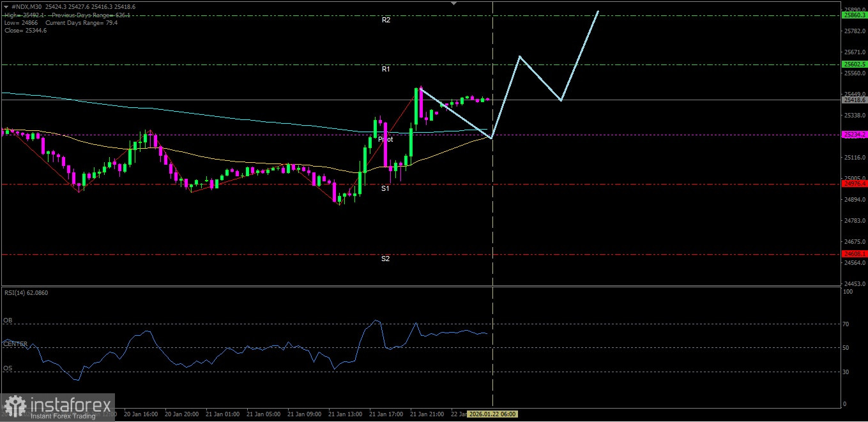Click the red 24608.1 price tag
Viewport: 868px width, 422px height.
coord(854,254)
